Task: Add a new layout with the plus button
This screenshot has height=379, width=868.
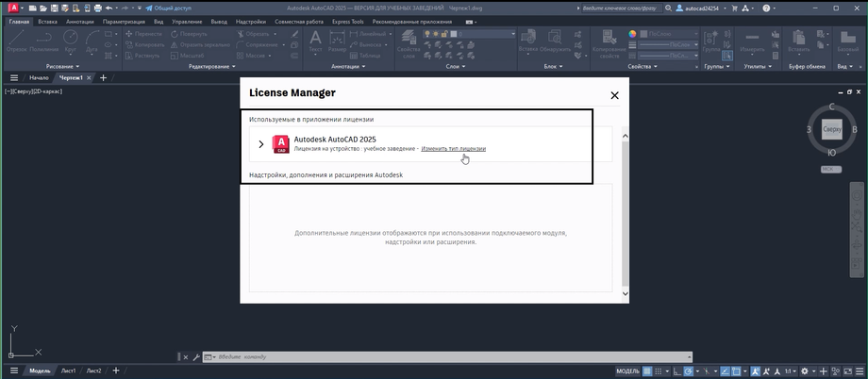Action: pyautogui.click(x=116, y=371)
